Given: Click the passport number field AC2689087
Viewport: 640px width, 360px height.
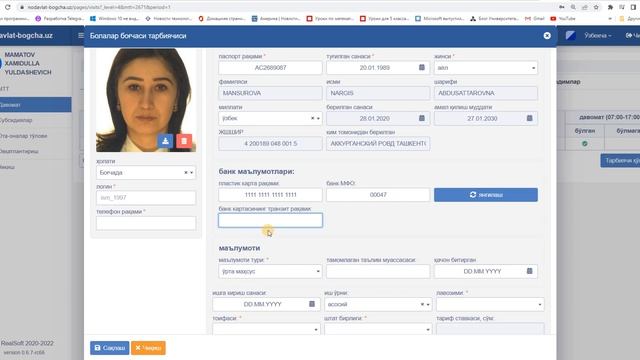Looking at the screenshot, I should (270, 68).
